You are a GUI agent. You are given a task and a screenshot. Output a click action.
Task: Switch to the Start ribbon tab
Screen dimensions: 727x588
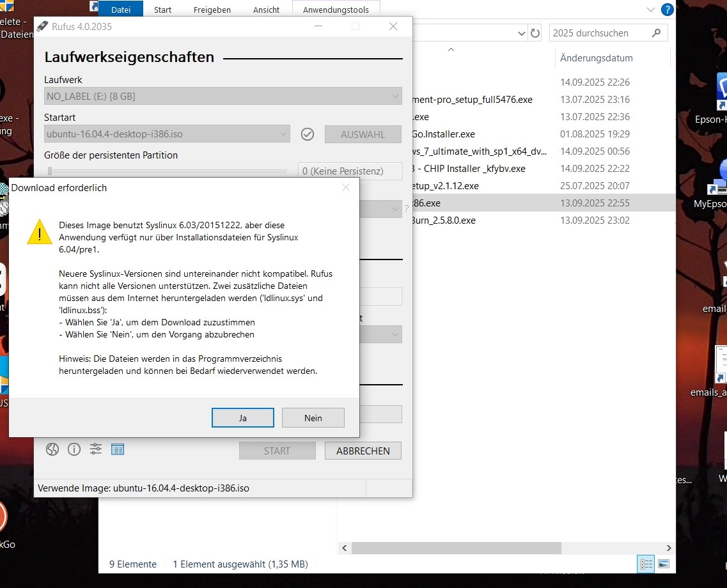tap(163, 9)
